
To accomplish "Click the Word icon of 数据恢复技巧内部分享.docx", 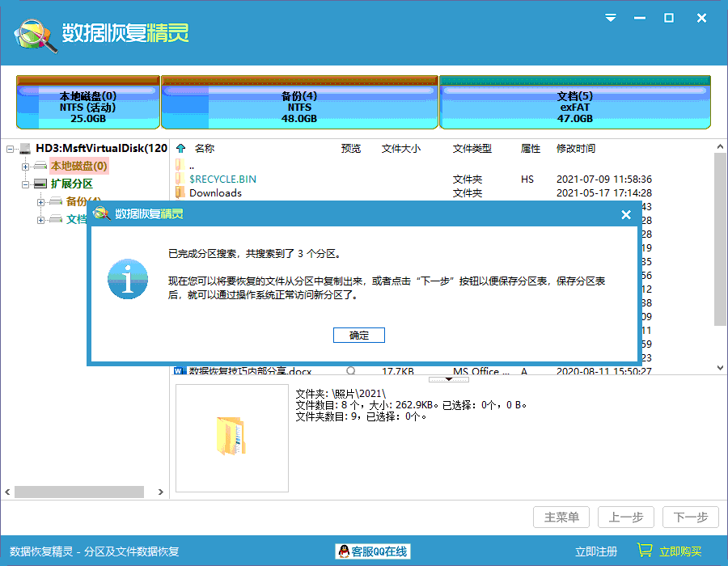I will (x=180, y=370).
